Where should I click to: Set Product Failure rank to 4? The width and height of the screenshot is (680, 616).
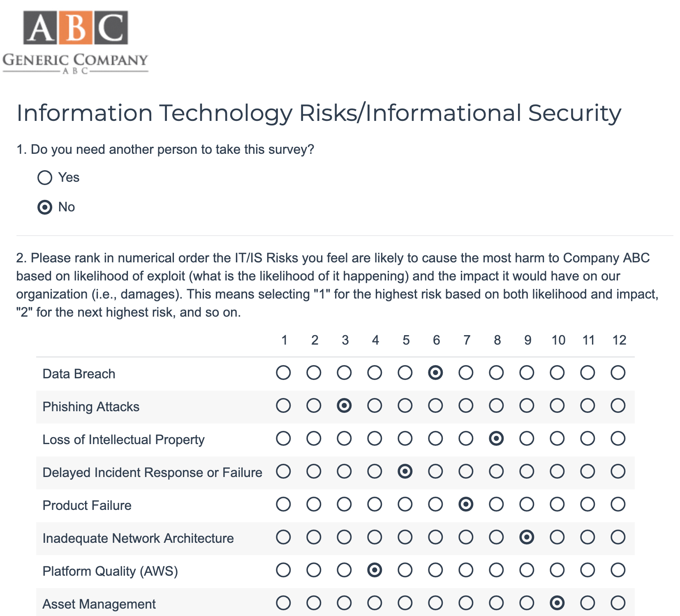click(x=375, y=505)
